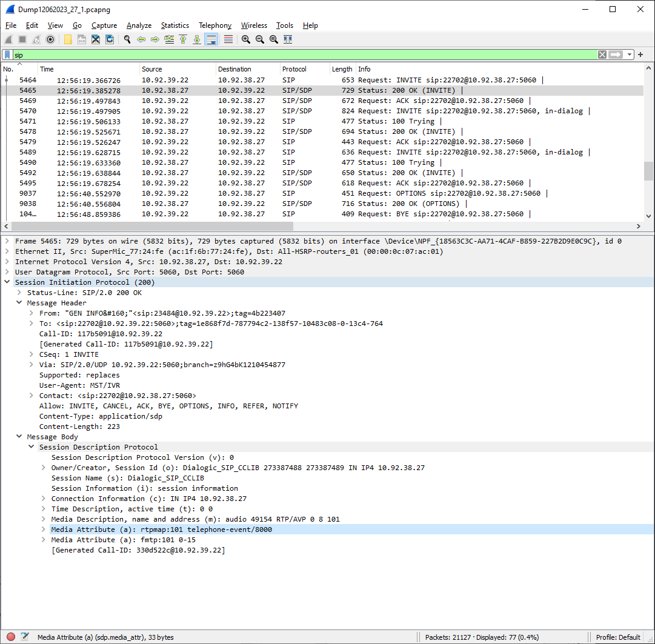Click the open capture file folder icon

click(x=68, y=39)
